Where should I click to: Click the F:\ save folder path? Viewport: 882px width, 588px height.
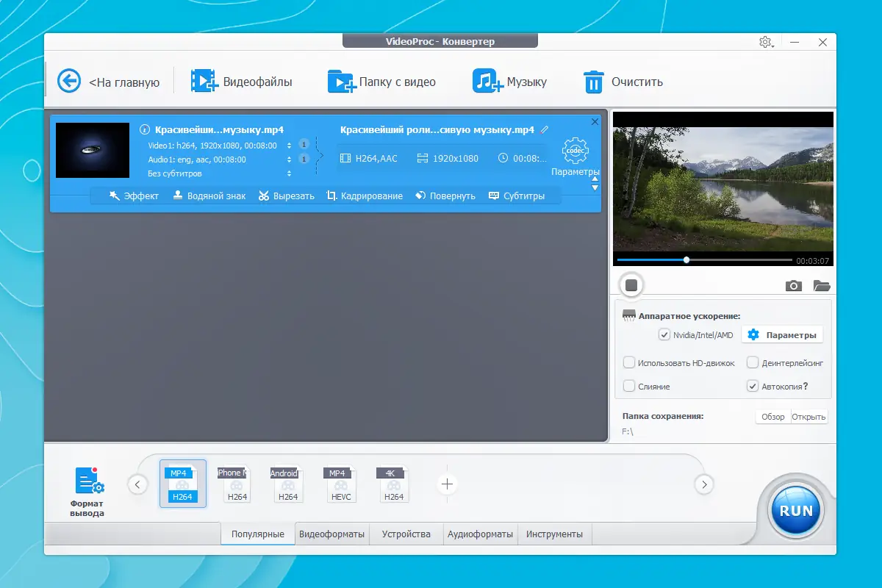point(627,432)
